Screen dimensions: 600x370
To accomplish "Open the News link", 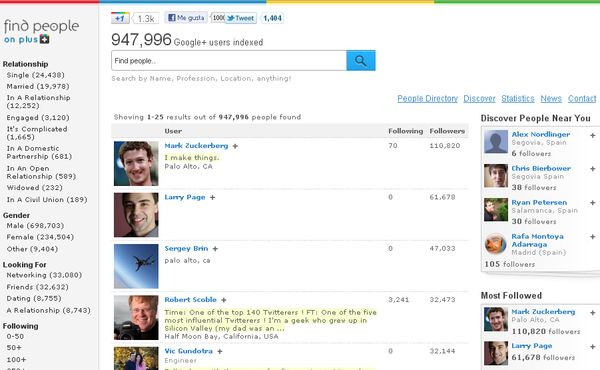I will click(551, 99).
